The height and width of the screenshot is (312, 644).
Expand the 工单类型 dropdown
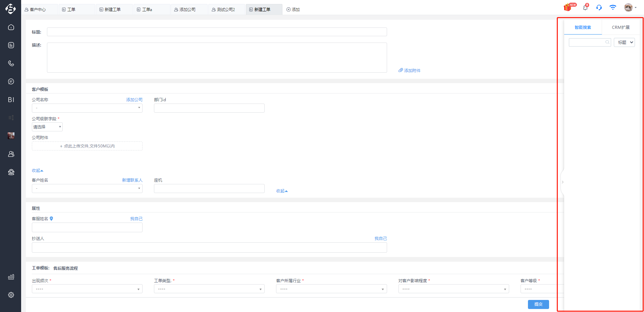pos(209,289)
